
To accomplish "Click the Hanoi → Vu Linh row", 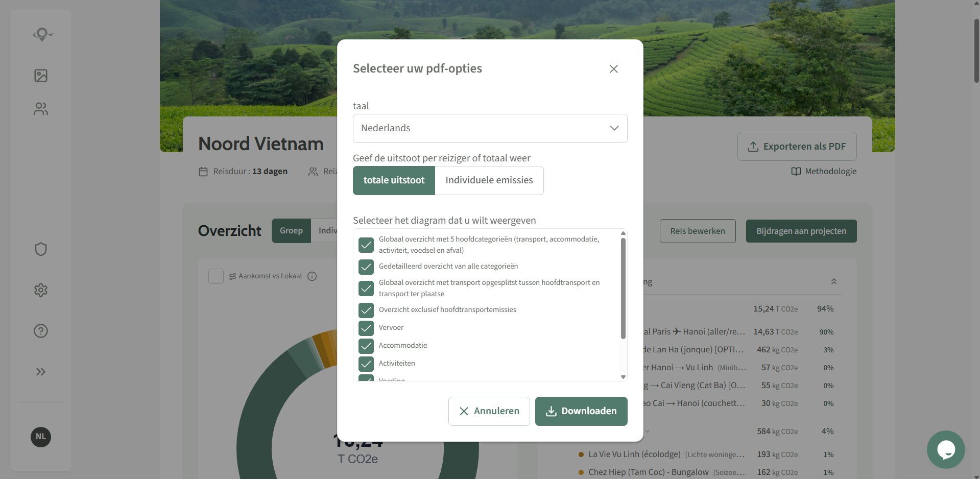I will [x=739, y=368].
